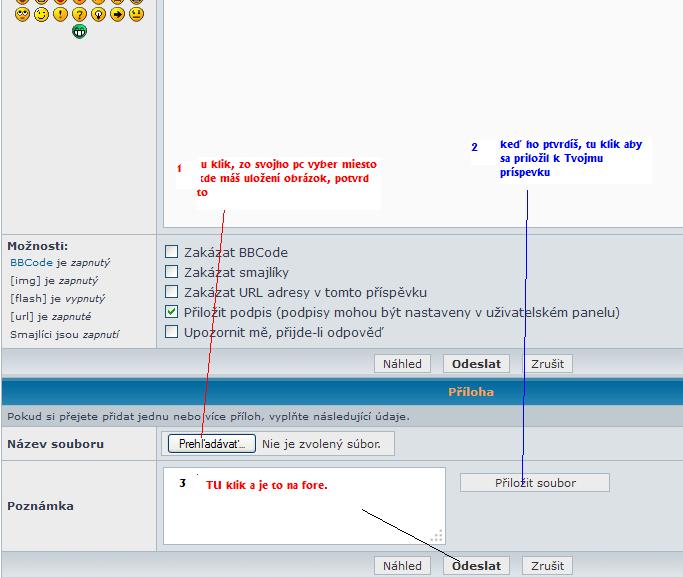Enable Upozornit mě, přijde-li odpověď
Image resolution: width=683 pixels, height=578 pixels.
pyautogui.click(x=172, y=332)
